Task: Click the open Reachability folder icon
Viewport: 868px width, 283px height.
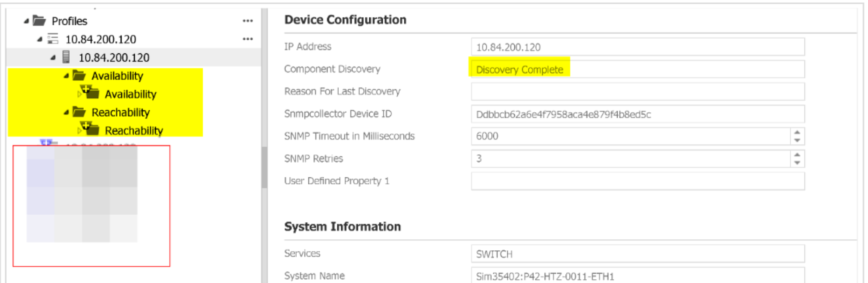Action: 79,112
